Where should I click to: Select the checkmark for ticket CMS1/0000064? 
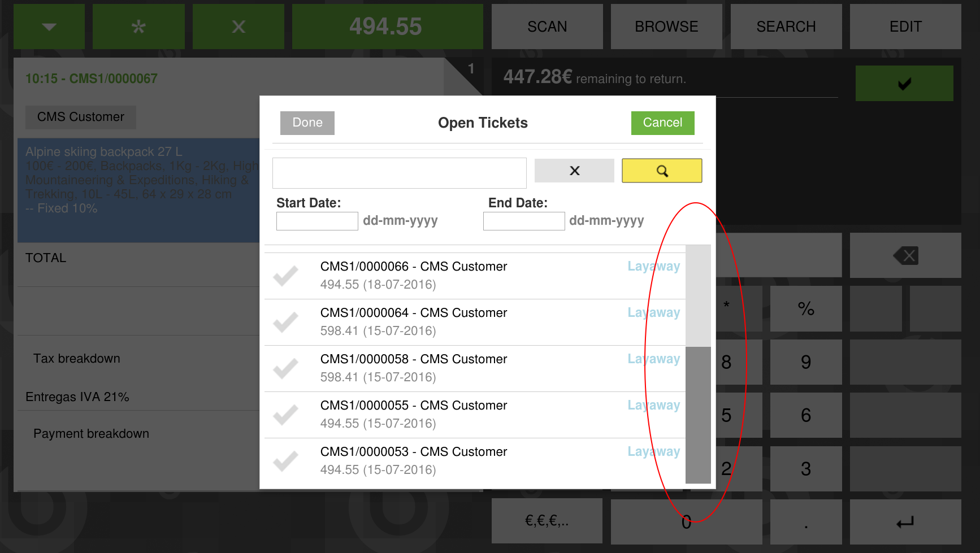pyautogui.click(x=285, y=322)
